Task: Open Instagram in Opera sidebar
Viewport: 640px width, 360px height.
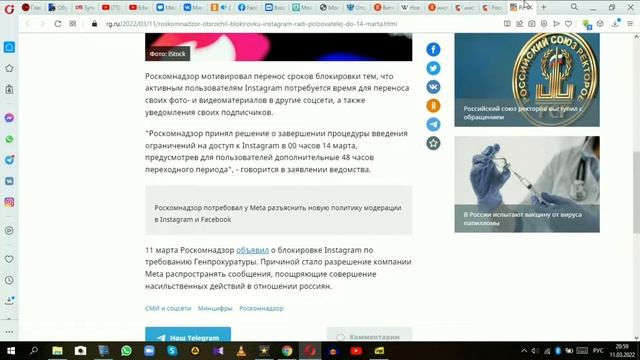Action: (9, 202)
